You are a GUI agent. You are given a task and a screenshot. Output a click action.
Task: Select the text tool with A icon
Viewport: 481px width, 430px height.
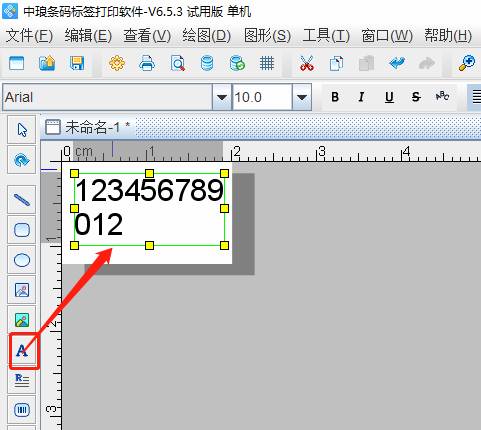[x=22, y=350]
